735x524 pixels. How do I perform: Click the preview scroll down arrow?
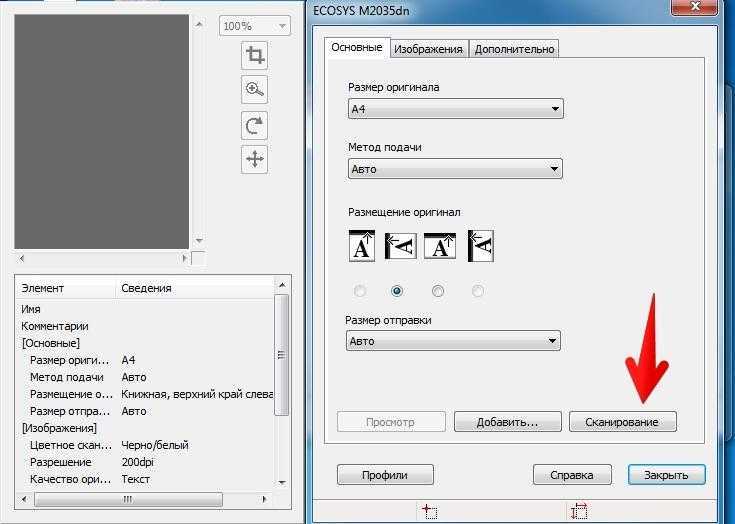click(199, 240)
